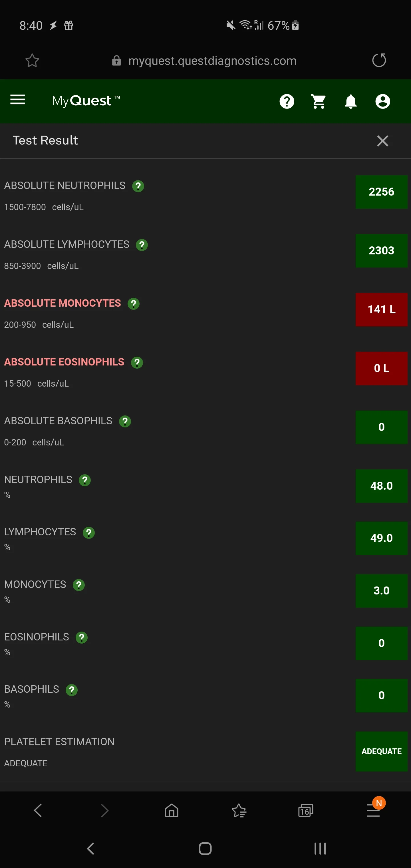
Task: Close the Test Result panel
Action: pyautogui.click(x=383, y=141)
